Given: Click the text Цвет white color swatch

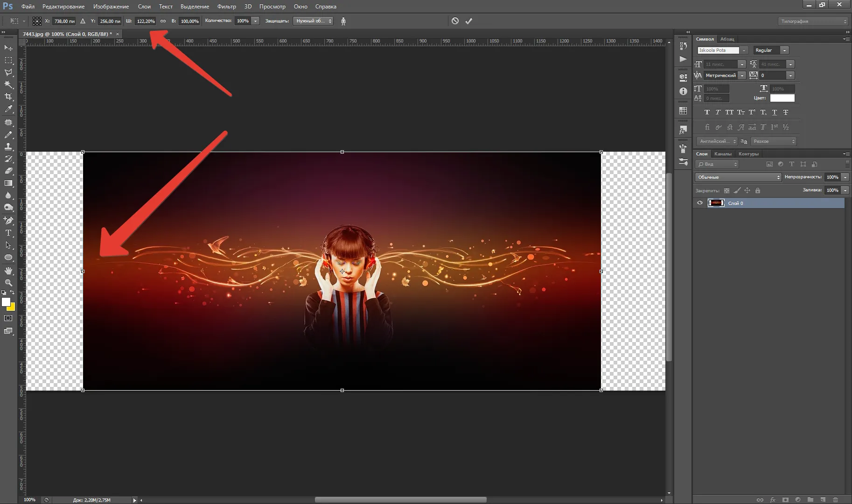Looking at the screenshot, I should 782,98.
